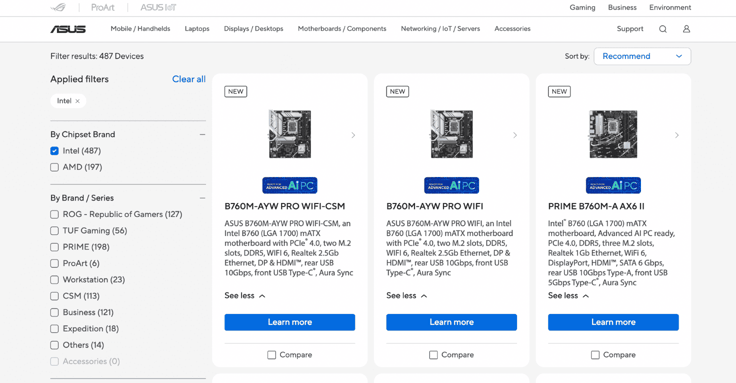736x383 pixels.
Task: Check the ProArt series filter
Action: 54,263
